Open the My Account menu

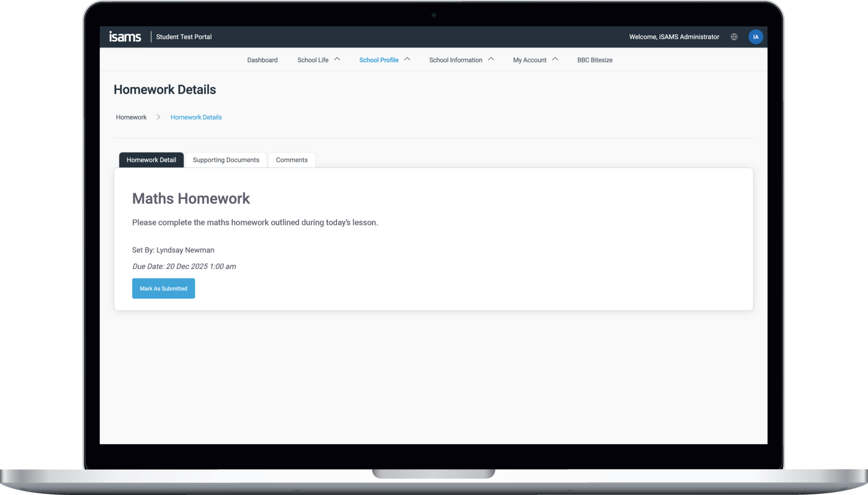pyautogui.click(x=529, y=60)
